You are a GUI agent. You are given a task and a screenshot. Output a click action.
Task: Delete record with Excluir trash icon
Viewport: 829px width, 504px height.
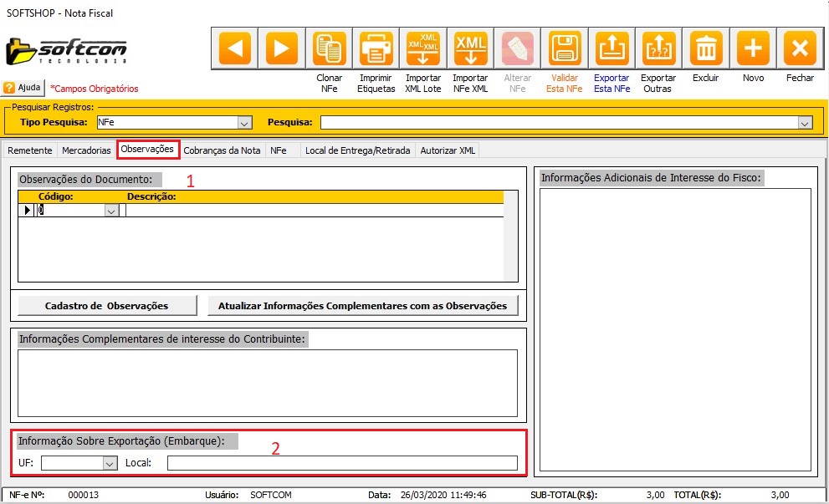click(706, 48)
